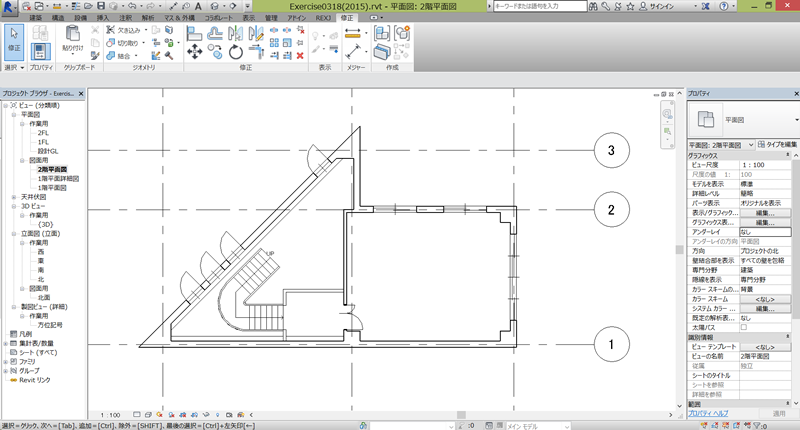The image size is (800, 430).
Task: Open the 構造 ribbon tab
Action: 58,18
